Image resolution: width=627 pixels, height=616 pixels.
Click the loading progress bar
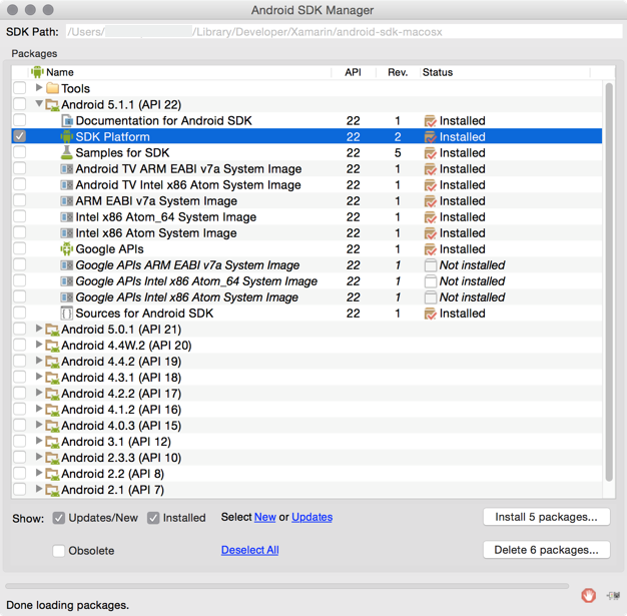pyautogui.click(x=287, y=586)
